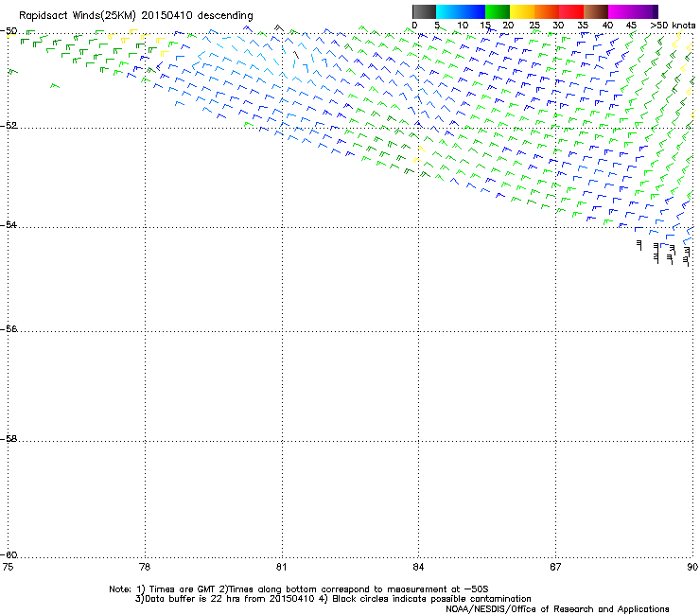Click the latitude label '-52'
This screenshot has width=700, height=615.
coord(9,125)
